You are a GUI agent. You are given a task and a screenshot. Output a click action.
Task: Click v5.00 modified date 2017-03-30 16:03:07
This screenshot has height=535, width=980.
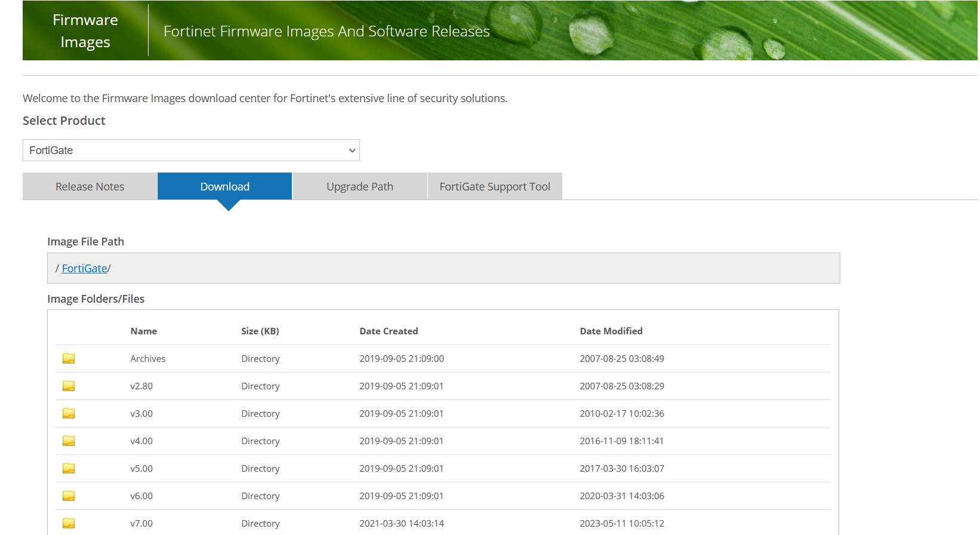(x=622, y=469)
